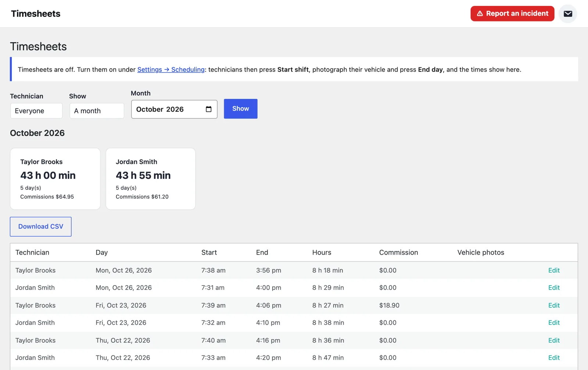Click the Hours column header
Image resolution: width=588 pixels, height=370 pixels.
pyautogui.click(x=322, y=252)
